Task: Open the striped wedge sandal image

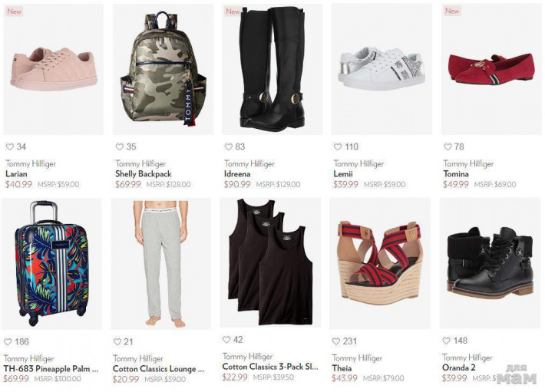Action: [x=380, y=264]
